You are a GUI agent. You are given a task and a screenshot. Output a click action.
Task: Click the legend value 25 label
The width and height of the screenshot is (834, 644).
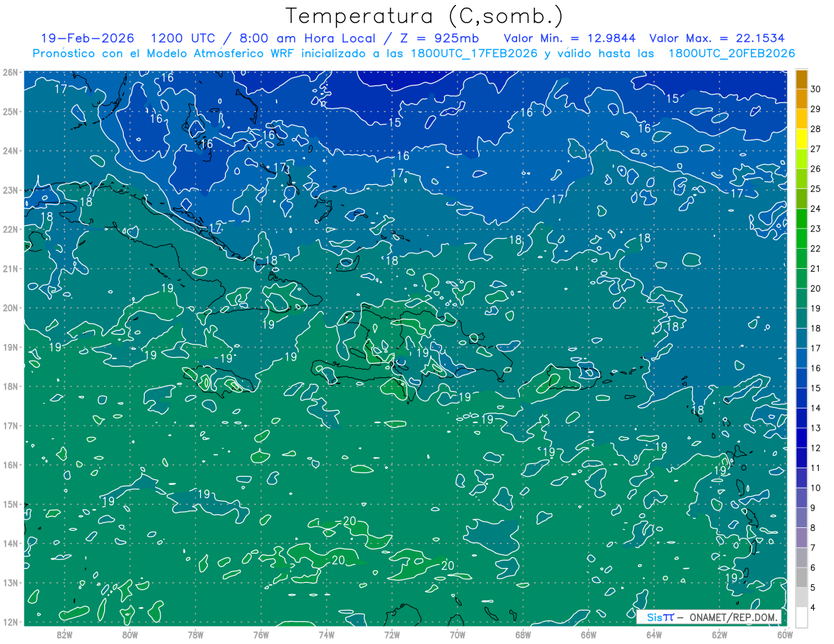[816, 188]
